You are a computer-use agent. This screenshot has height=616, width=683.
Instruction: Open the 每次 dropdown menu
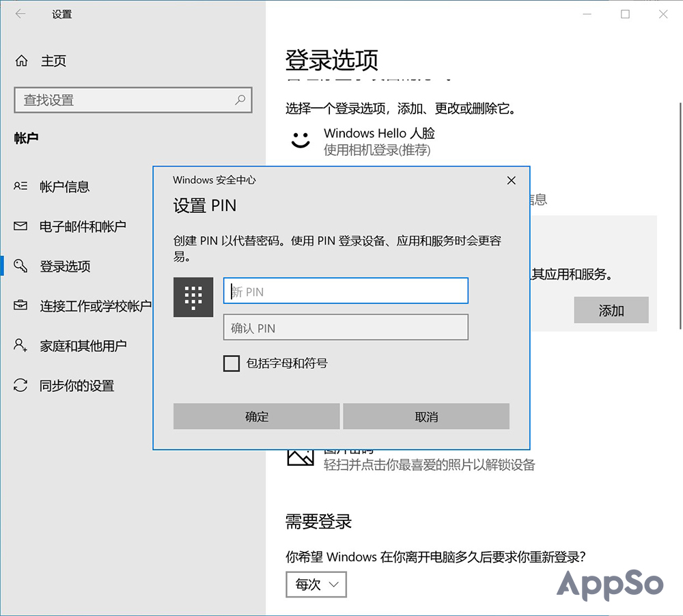point(316,585)
